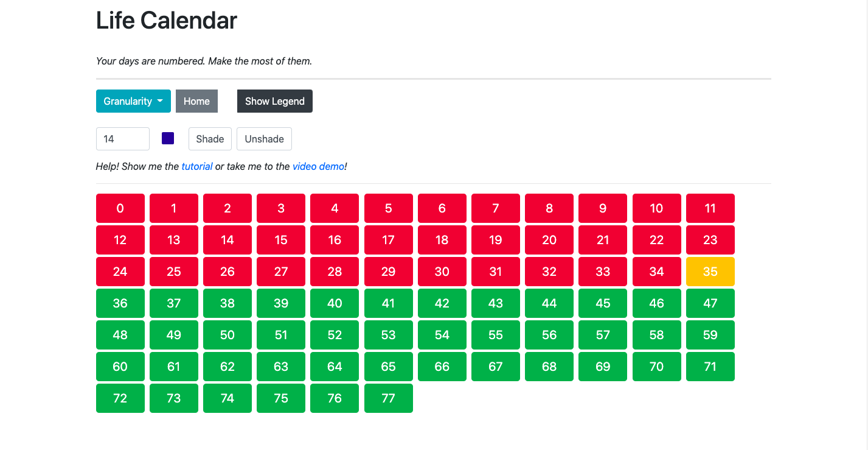The height and width of the screenshot is (450, 868).
Task: Select red year cell 11
Action: (710, 208)
